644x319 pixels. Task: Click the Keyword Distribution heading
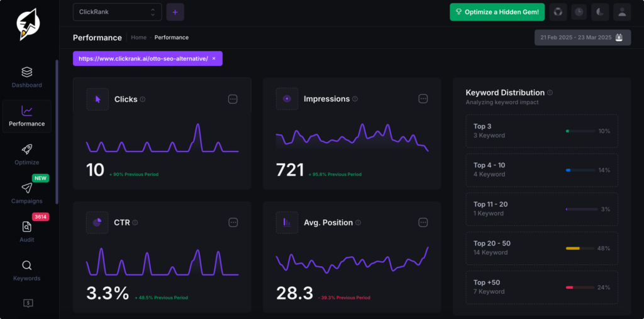505,93
